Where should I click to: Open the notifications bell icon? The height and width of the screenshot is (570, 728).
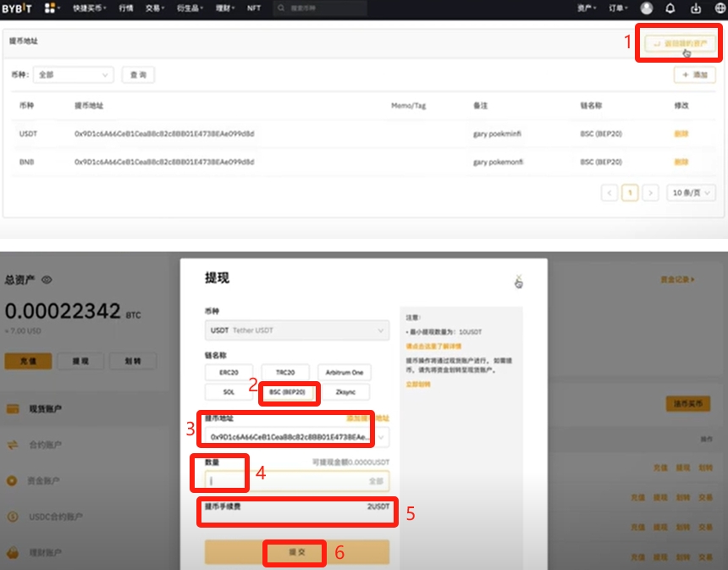(670, 8)
